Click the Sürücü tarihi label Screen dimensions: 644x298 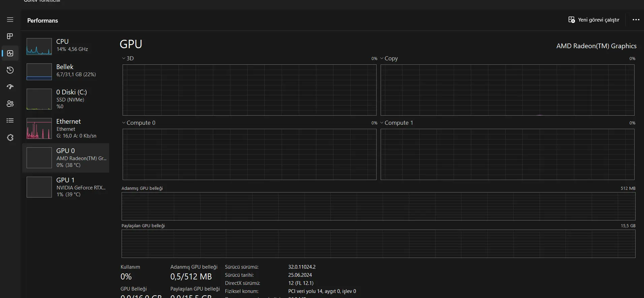click(x=239, y=275)
